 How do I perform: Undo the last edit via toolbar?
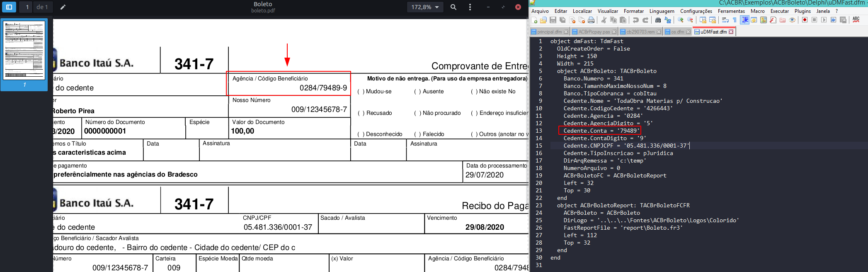click(x=636, y=20)
